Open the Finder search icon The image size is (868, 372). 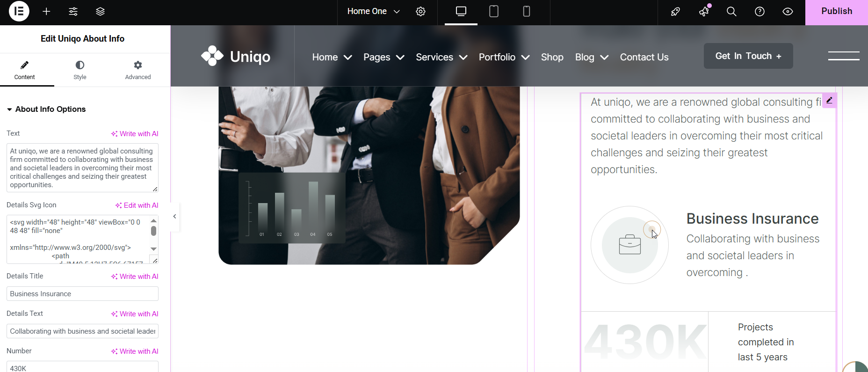click(731, 12)
